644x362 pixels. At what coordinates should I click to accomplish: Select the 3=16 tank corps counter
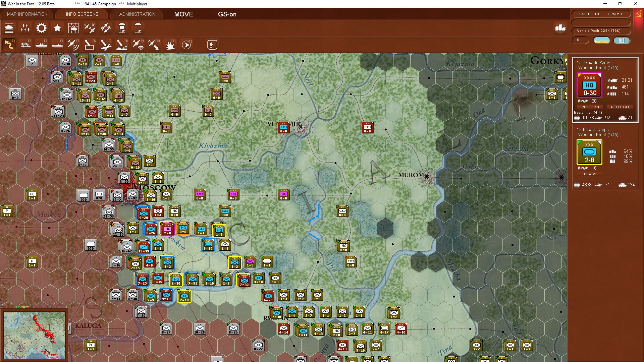point(208,245)
